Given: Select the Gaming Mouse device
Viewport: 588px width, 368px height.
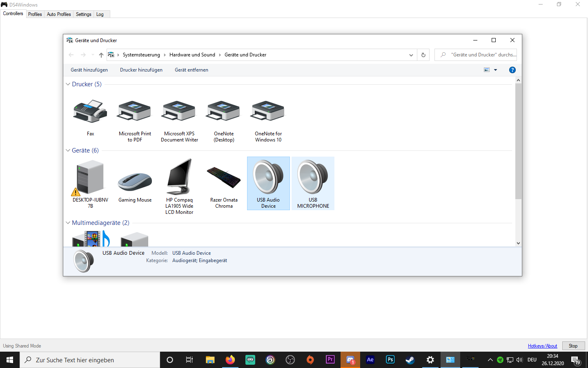Looking at the screenshot, I should click(135, 180).
